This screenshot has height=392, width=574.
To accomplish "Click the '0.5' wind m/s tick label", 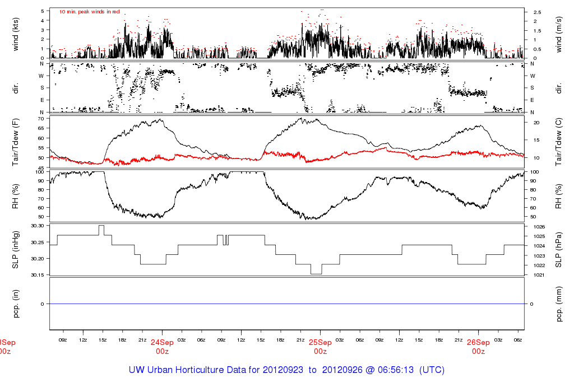I will pyautogui.click(x=538, y=49).
